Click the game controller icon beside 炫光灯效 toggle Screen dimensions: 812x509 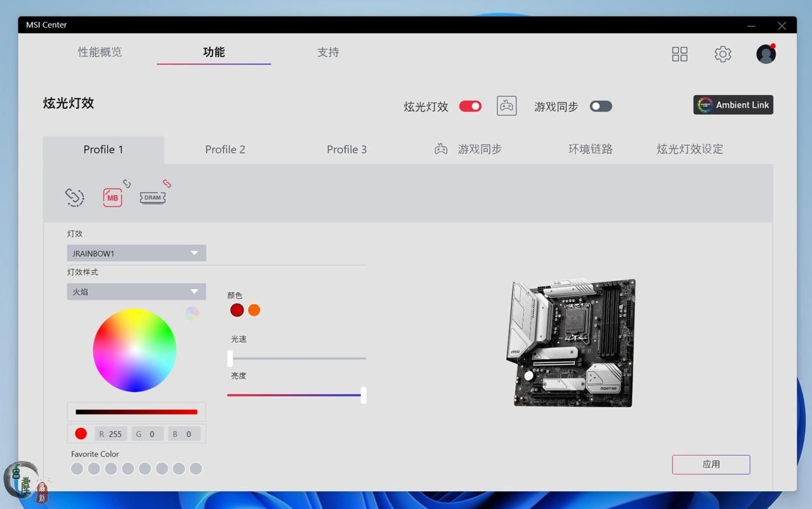(506, 106)
